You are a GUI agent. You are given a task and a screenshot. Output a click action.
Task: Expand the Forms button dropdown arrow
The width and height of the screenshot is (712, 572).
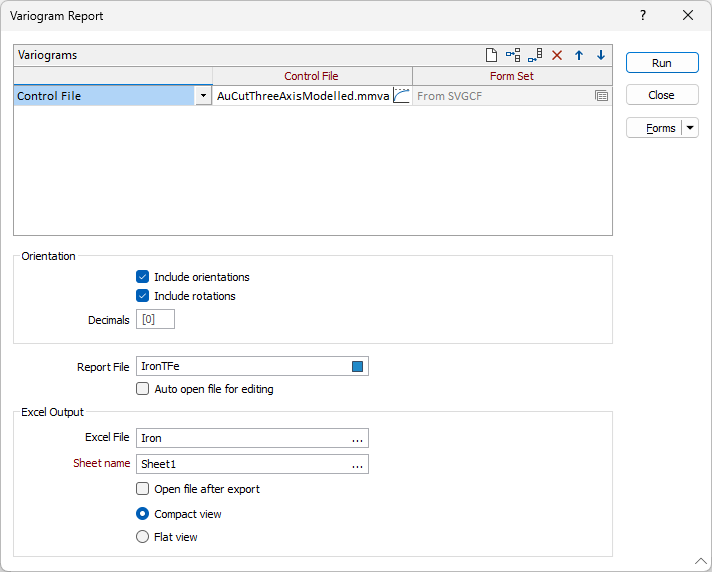[690, 128]
